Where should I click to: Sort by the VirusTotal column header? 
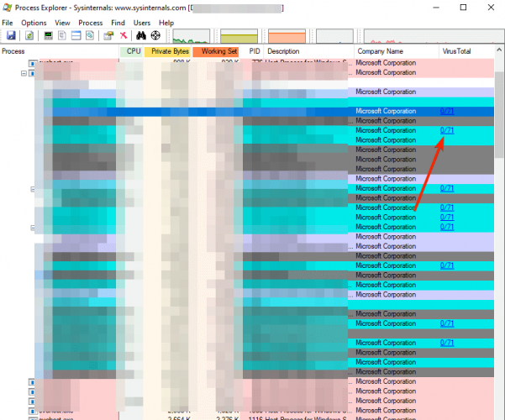click(466, 51)
